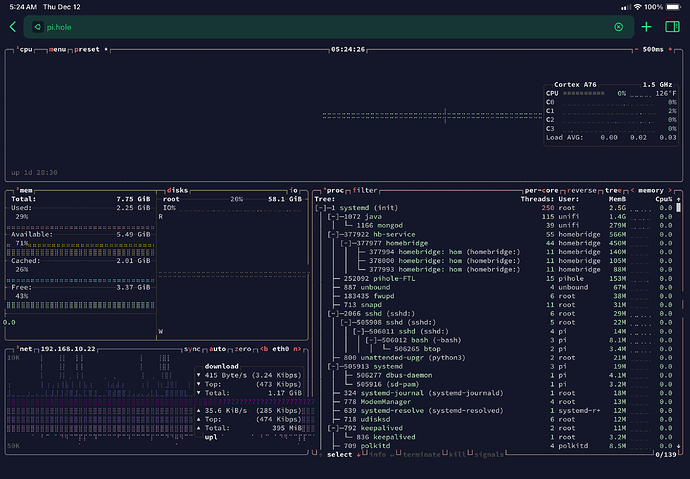Decrease the update interval with the minus

[636, 48]
